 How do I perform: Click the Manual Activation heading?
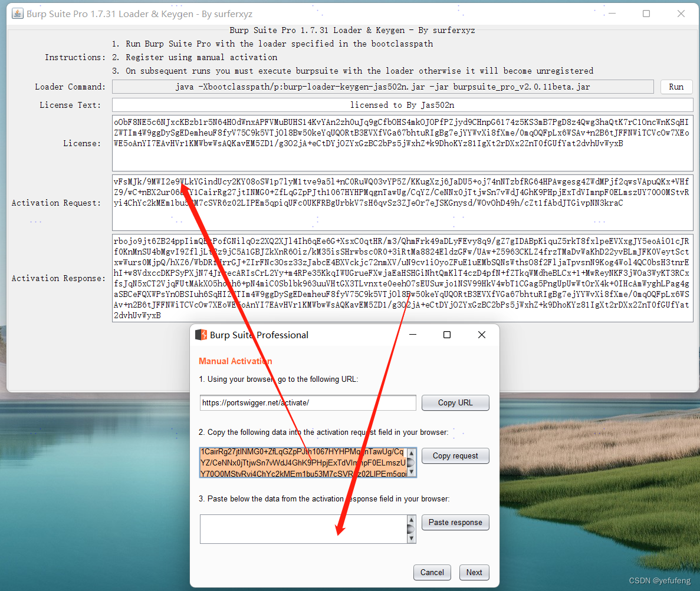235,361
